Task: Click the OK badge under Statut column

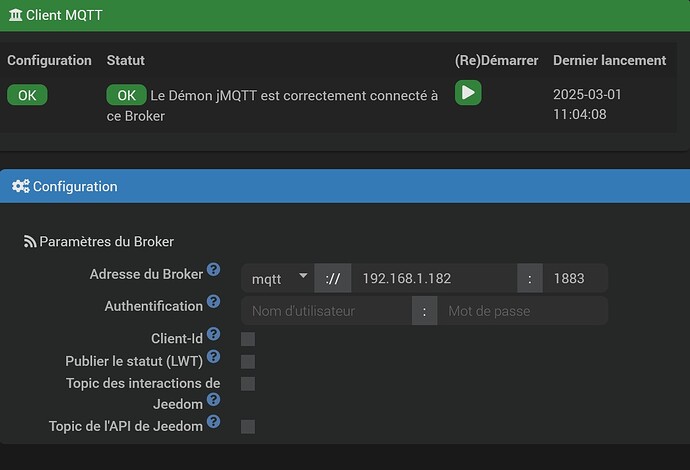Action: (x=126, y=95)
